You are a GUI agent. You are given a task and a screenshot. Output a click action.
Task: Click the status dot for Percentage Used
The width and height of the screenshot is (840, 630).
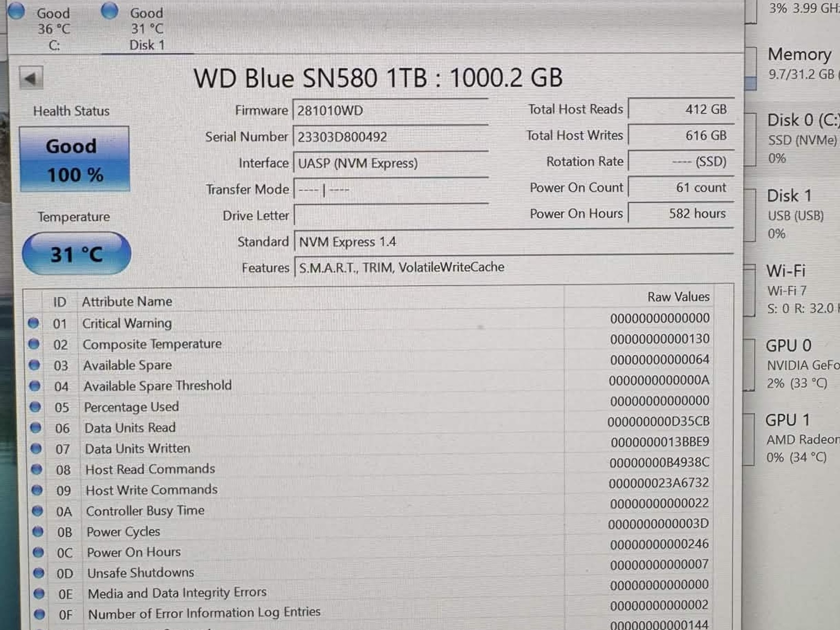(x=35, y=406)
